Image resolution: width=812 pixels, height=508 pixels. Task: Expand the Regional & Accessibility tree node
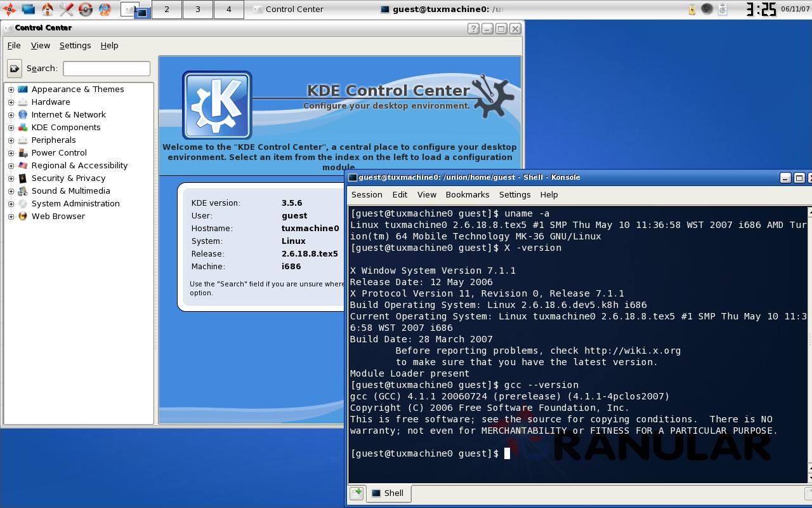pyautogui.click(x=11, y=166)
